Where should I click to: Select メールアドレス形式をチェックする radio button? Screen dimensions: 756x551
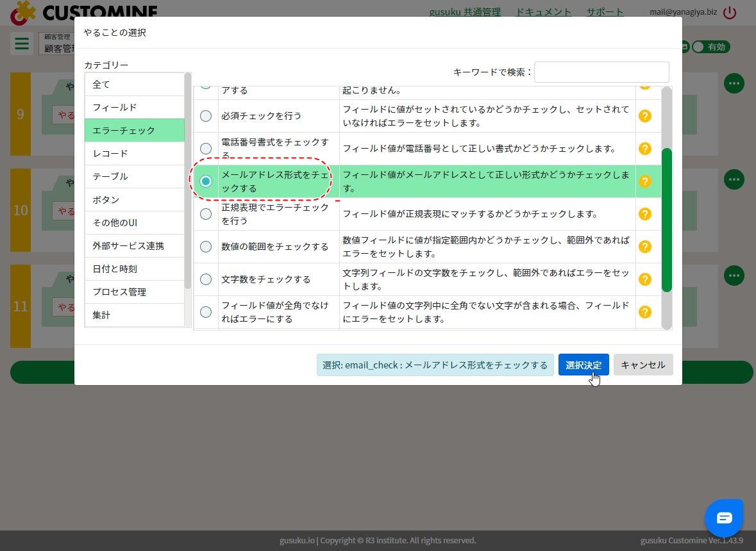pos(206,181)
